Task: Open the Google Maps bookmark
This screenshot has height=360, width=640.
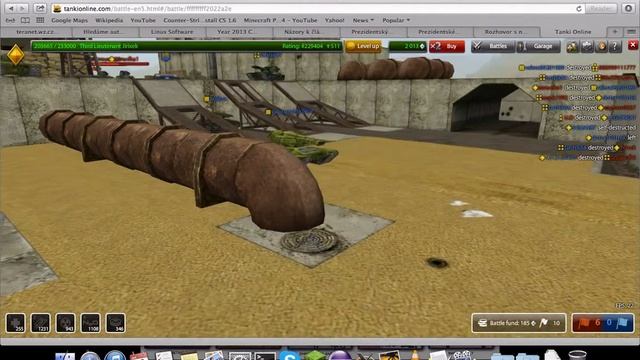Action: click(x=69, y=20)
